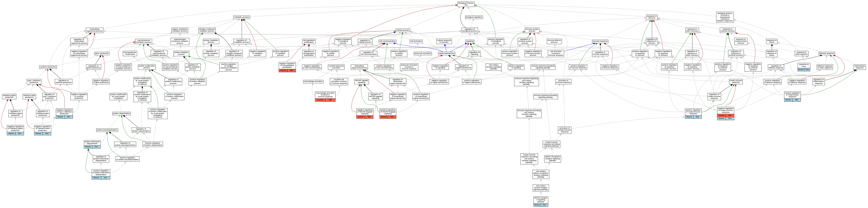This screenshot has height=208, width=868.
Task: Click the 'organic substance metabolic process' node
Action: (180, 30)
